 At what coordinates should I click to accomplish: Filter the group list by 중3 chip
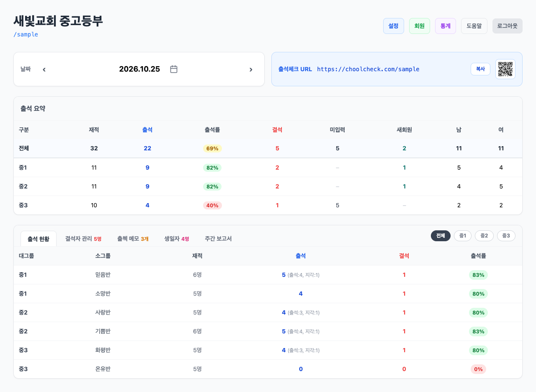(506, 236)
